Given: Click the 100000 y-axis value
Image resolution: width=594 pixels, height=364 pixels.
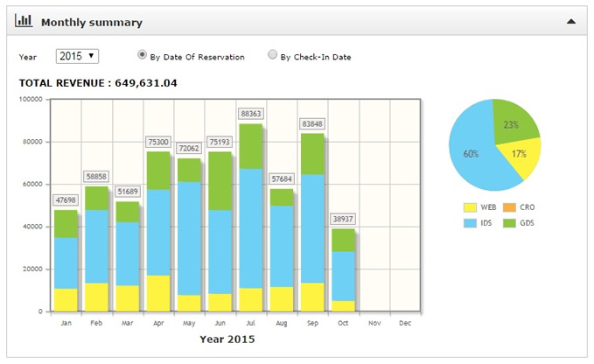Looking at the screenshot, I should (x=31, y=99).
